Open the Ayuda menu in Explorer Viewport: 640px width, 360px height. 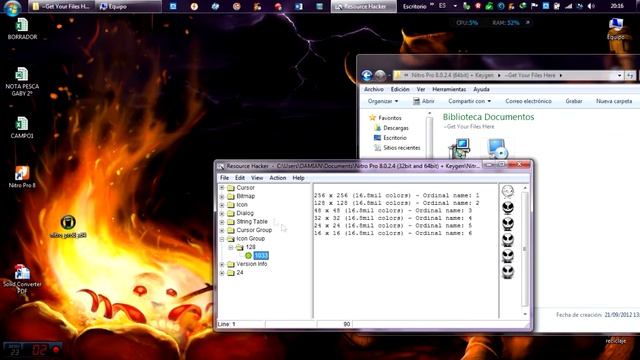pos(481,89)
